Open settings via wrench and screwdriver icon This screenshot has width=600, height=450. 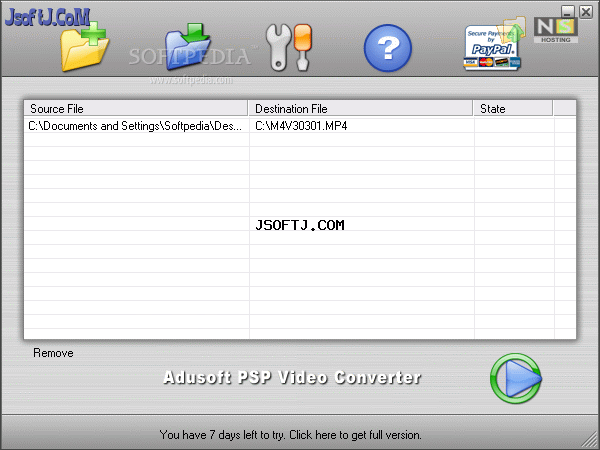pyautogui.click(x=289, y=47)
